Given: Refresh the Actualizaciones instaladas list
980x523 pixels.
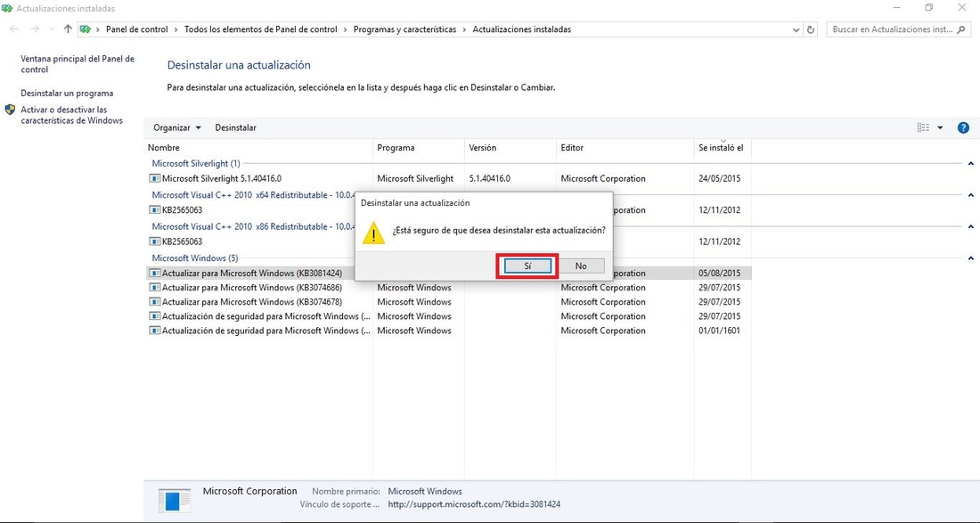Looking at the screenshot, I should 811,29.
